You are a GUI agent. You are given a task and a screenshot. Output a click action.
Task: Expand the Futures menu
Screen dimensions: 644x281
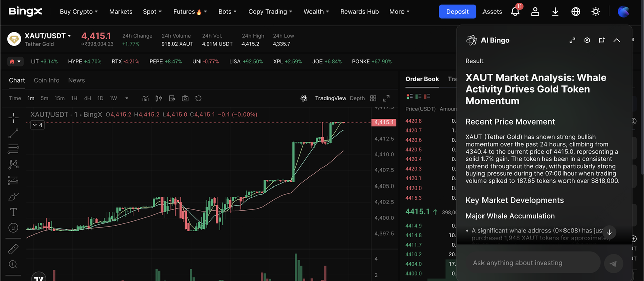click(x=190, y=11)
